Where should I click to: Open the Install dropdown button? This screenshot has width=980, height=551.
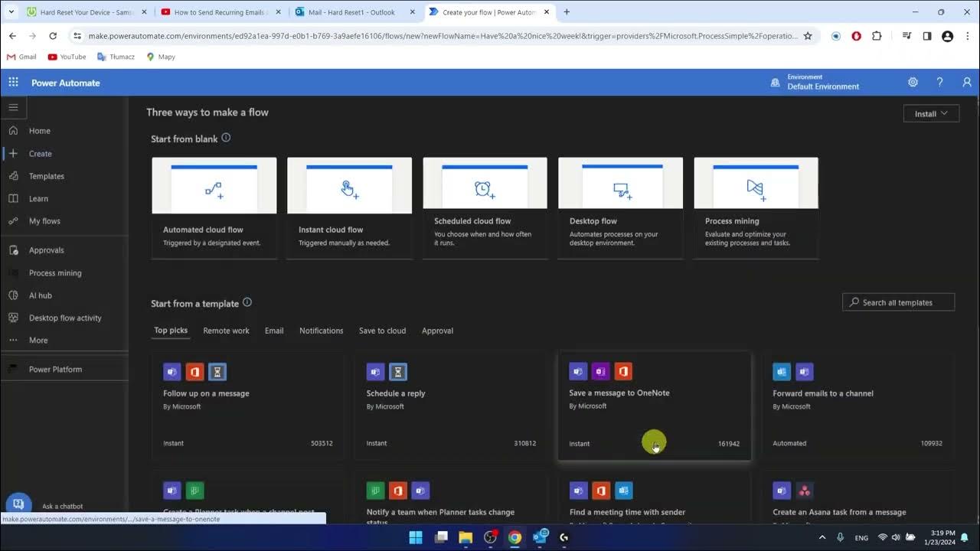pos(931,113)
